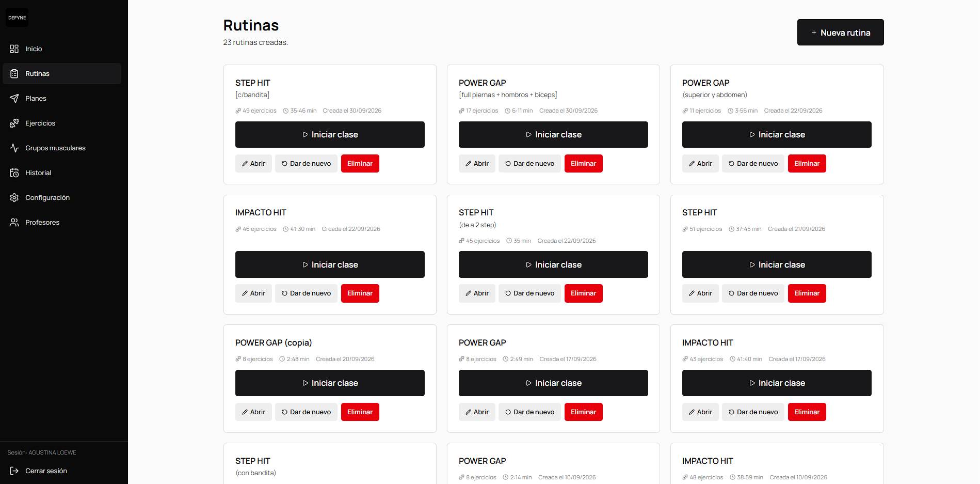This screenshot has width=980, height=484.
Task: Start class for POWER GAP full piernas routine
Action: [553, 134]
